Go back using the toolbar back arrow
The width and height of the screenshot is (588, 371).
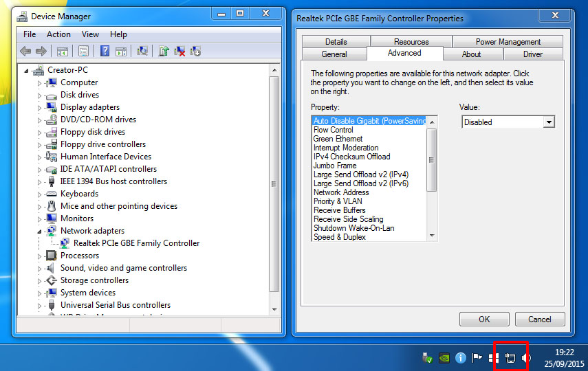[25, 51]
